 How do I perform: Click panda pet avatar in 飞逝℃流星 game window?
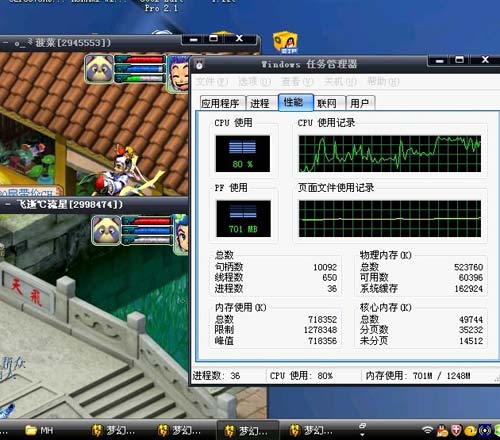point(106,230)
